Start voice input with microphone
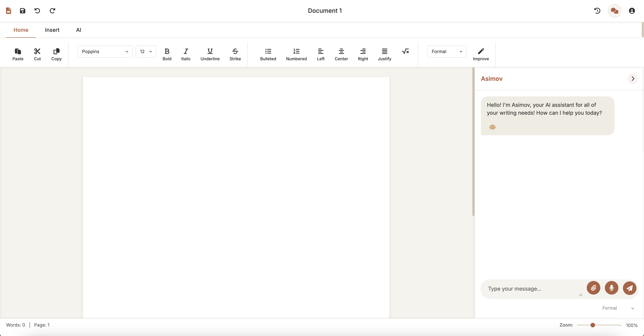This screenshot has width=644, height=336. tap(611, 288)
